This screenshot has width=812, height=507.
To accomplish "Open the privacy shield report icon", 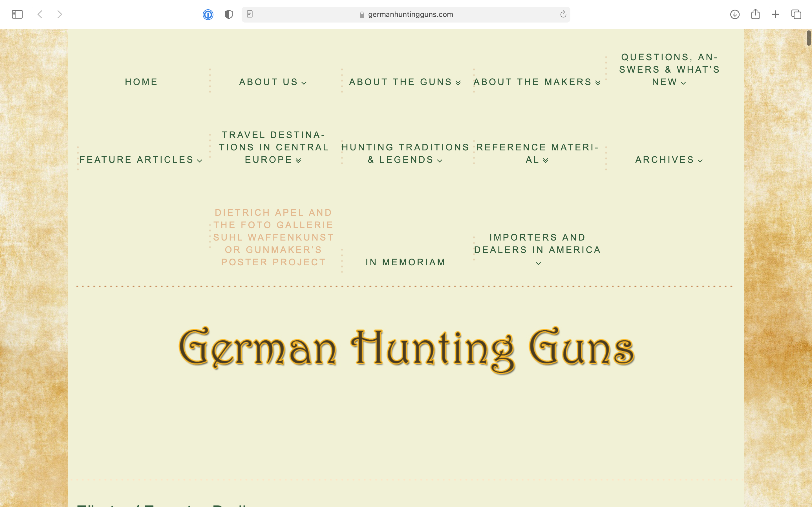I will (x=228, y=14).
